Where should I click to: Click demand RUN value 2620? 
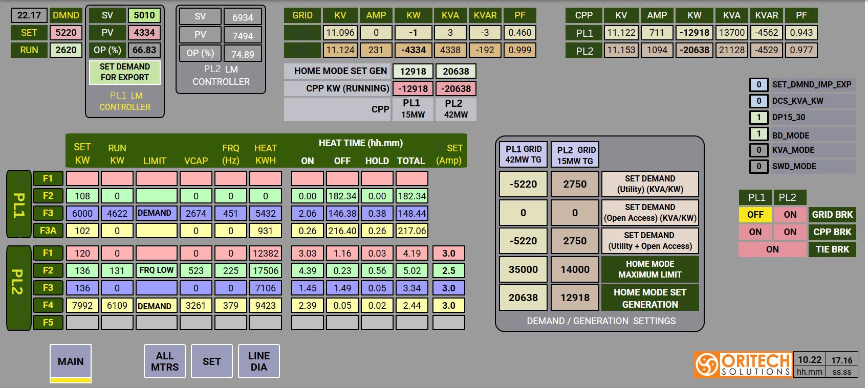click(66, 50)
